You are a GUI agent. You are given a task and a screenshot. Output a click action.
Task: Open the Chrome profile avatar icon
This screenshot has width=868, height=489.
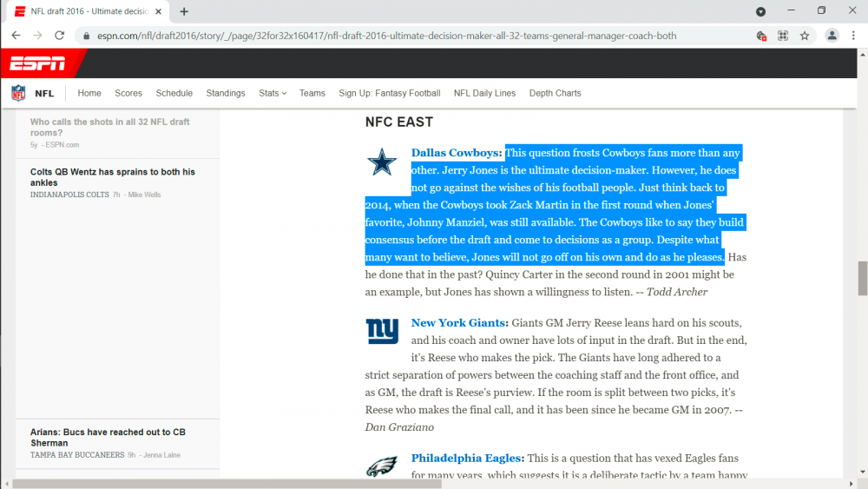tap(832, 36)
